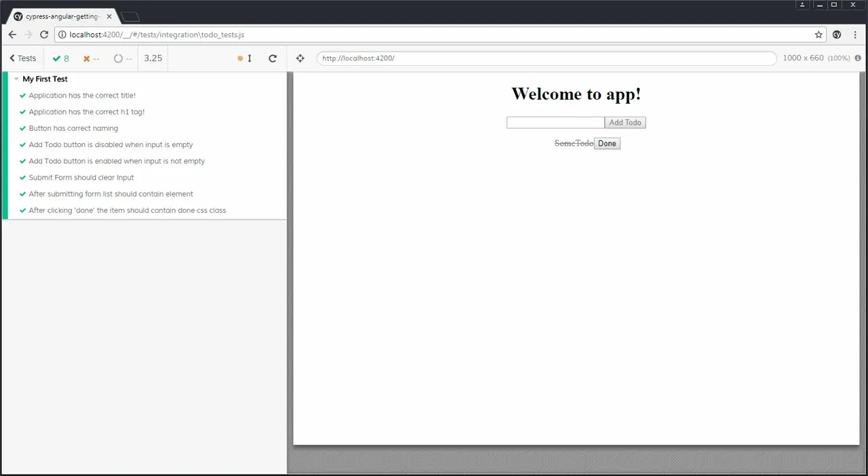Click the 3.25 test duration
This screenshot has height=476, width=868.
(x=153, y=58)
